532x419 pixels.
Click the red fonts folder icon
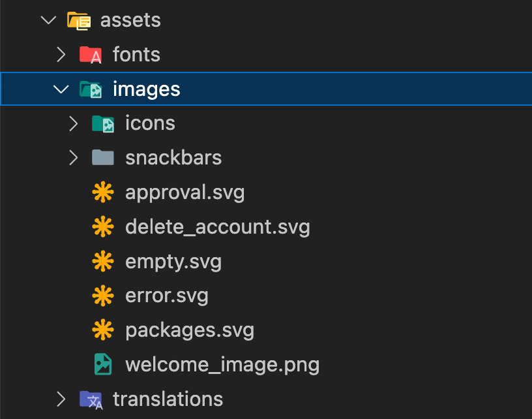tap(91, 55)
